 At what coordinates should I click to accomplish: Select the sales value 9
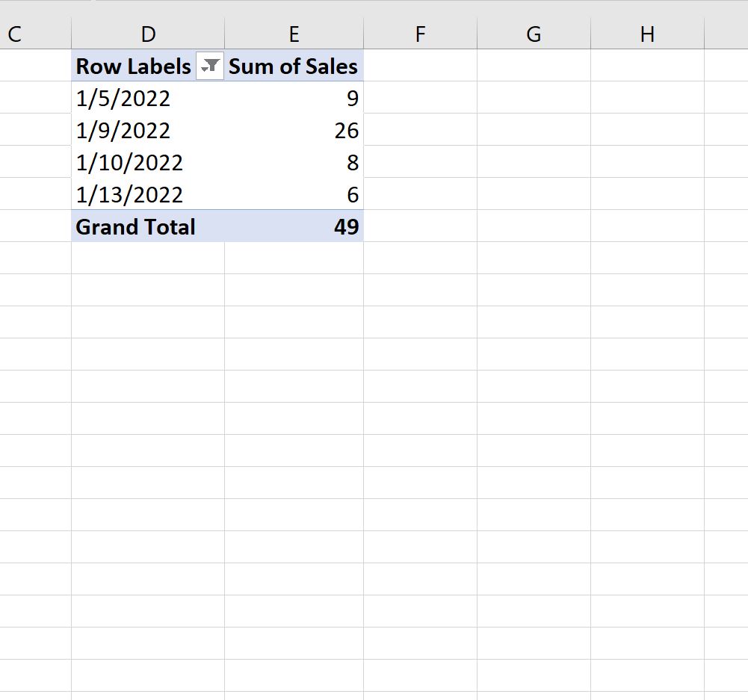[x=294, y=98]
